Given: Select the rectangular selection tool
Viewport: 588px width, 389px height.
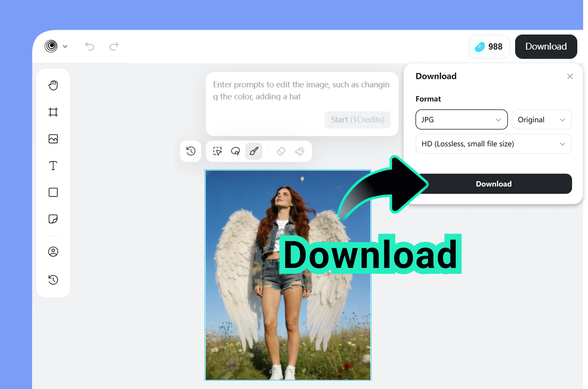Looking at the screenshot, I should click(x=217, y=151).
